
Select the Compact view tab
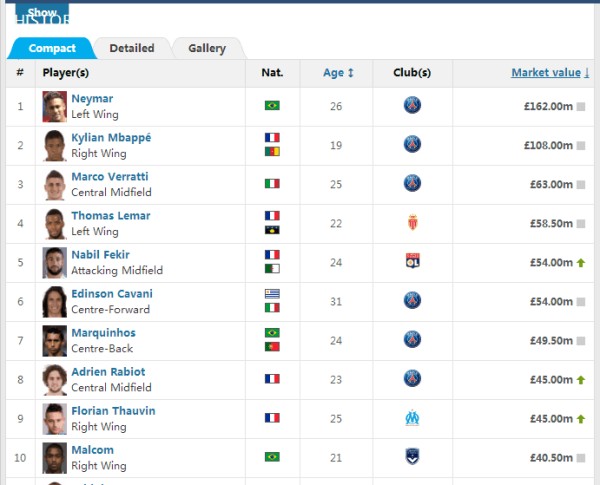point(52,48)
